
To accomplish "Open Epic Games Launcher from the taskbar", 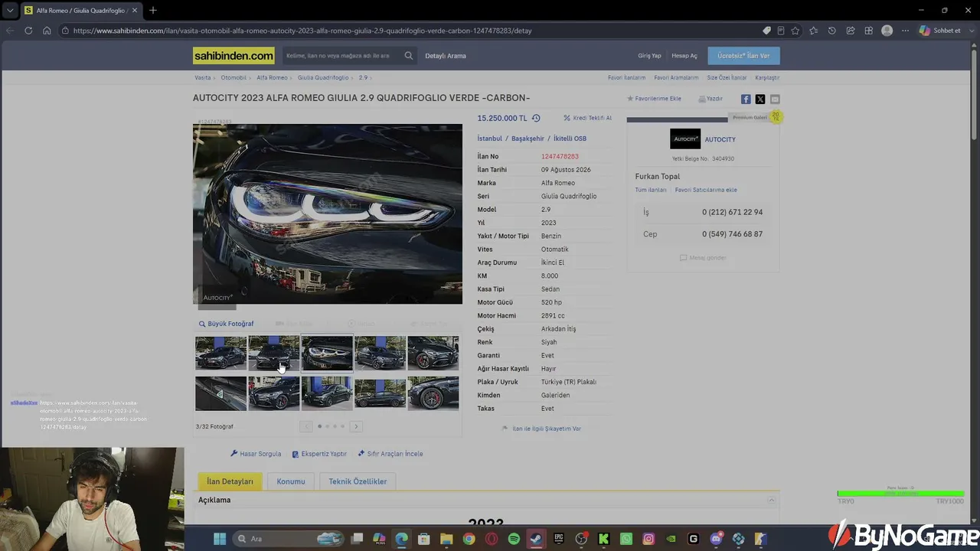I will pyautogui.click(x=559, y=539).
